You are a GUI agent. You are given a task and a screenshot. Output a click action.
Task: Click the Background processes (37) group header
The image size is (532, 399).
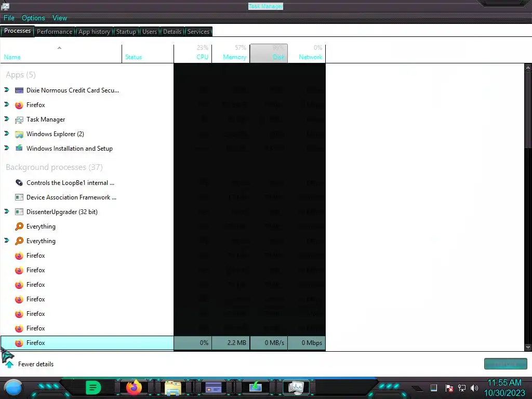pos(54,167)
